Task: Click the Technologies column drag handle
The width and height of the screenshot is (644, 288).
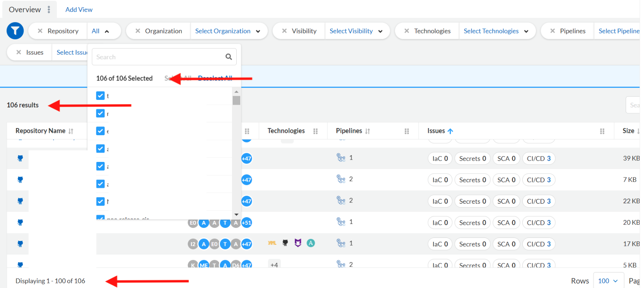Action: (x=315, y=131)
